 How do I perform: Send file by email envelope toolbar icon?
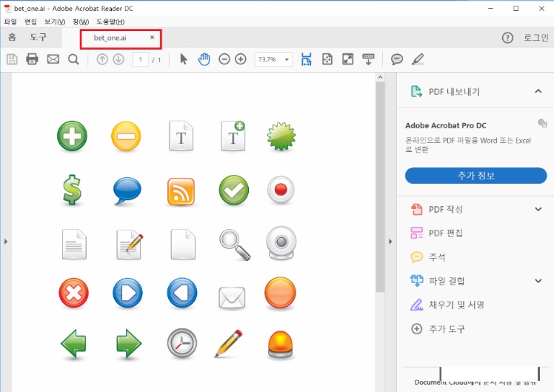pyautogui.click(x=53, y=59)
